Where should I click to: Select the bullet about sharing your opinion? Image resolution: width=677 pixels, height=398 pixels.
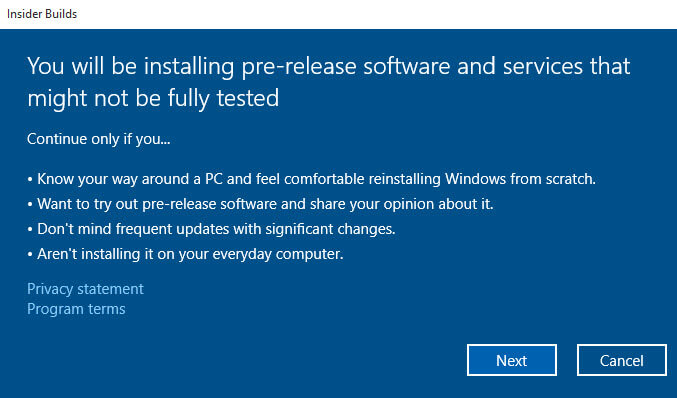point(260,204)
